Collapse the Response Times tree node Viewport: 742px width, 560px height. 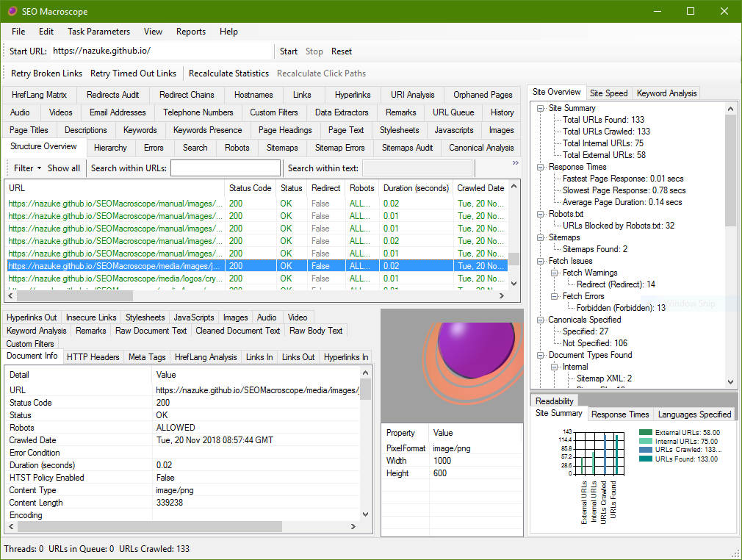point(540,167)
